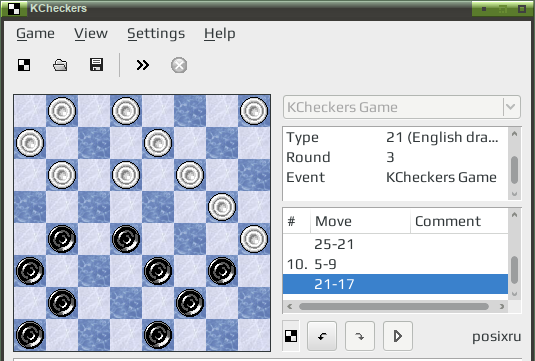Click the greyed stop game icon
The image size is (535, 361).
coord(179,65)
